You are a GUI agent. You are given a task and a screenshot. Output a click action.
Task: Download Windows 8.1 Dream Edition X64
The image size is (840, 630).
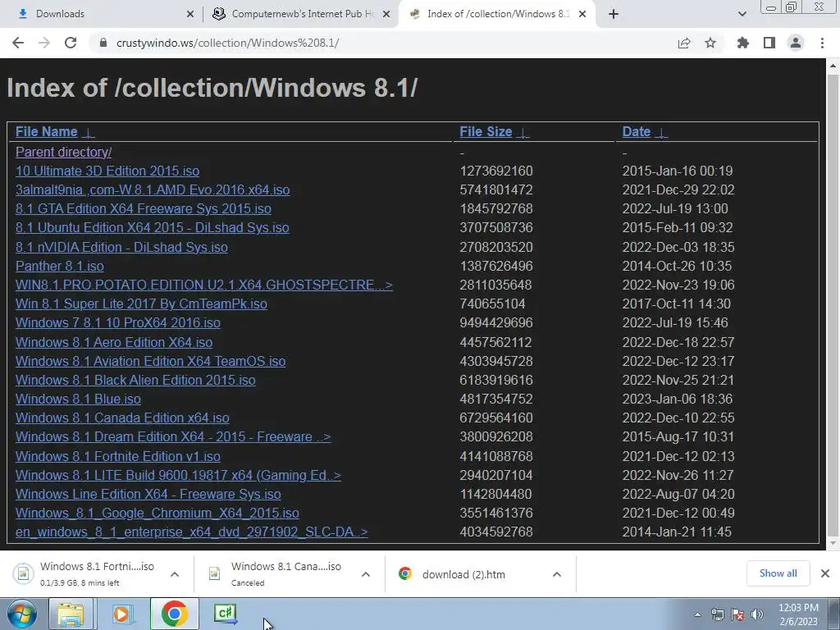tap(173, 436)
